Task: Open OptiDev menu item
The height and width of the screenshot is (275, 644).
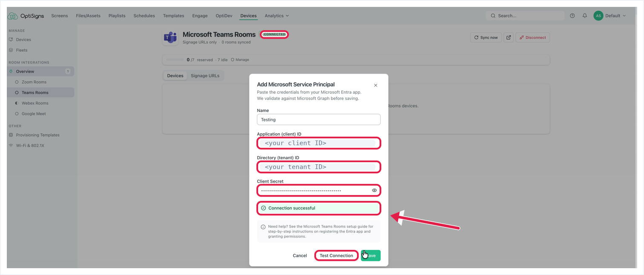Action: [224, 16]
